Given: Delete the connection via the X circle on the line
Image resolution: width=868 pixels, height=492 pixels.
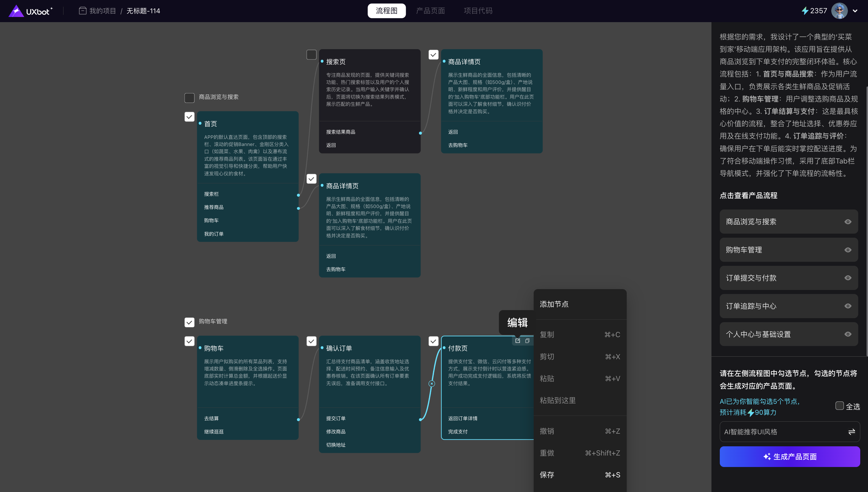Looking at the screenshot, I should coord(432,384).
